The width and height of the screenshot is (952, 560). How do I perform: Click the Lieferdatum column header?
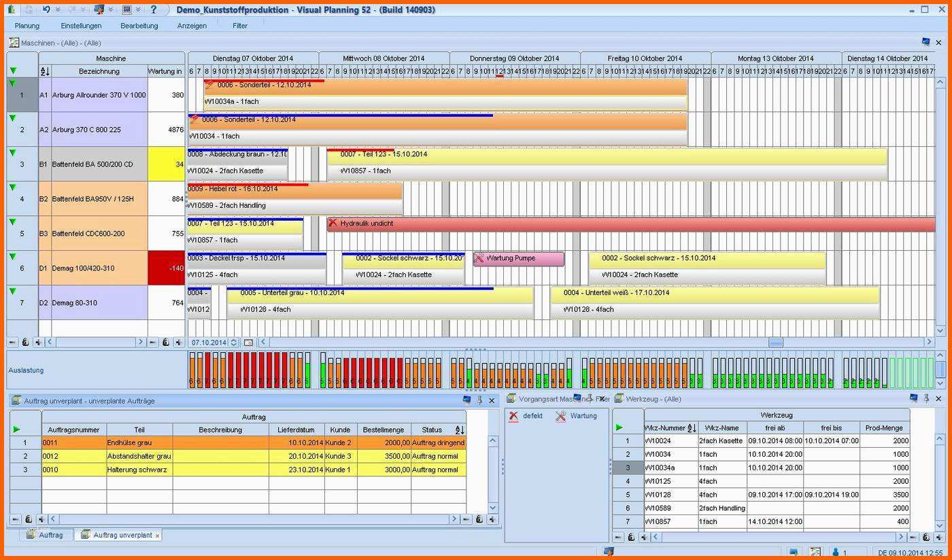[296, 430]
